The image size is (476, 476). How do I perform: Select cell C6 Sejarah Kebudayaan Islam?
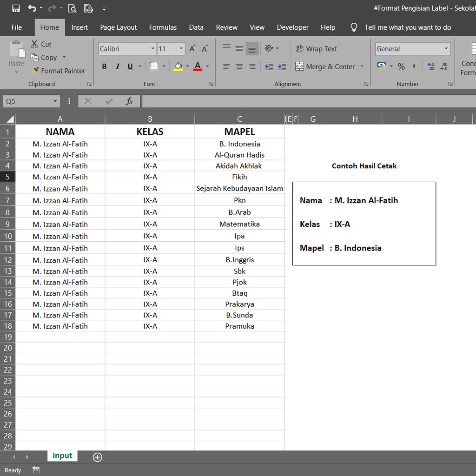click(x=239, y=189)
